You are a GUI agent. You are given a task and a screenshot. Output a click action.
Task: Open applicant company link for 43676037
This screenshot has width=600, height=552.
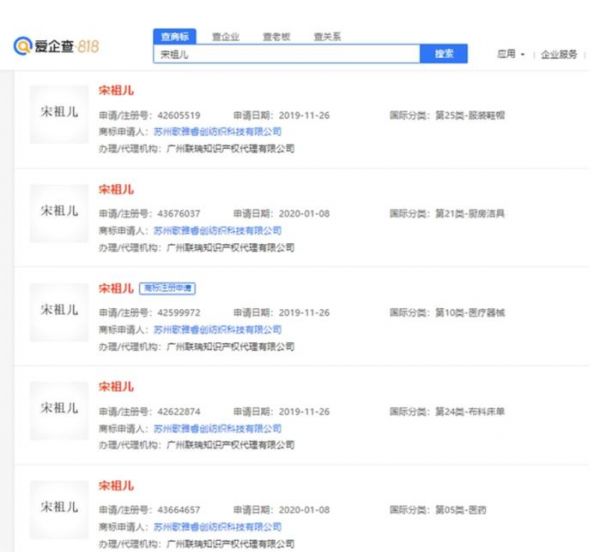217,231
